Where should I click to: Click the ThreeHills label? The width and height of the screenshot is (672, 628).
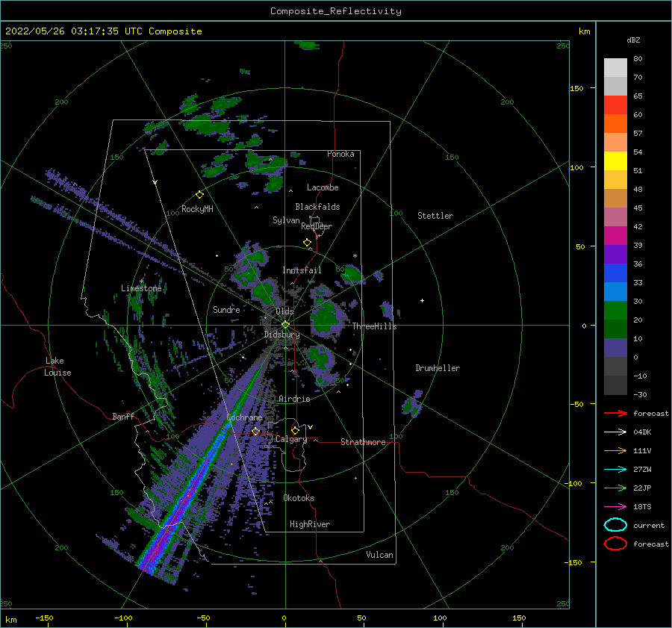[375, 326]
